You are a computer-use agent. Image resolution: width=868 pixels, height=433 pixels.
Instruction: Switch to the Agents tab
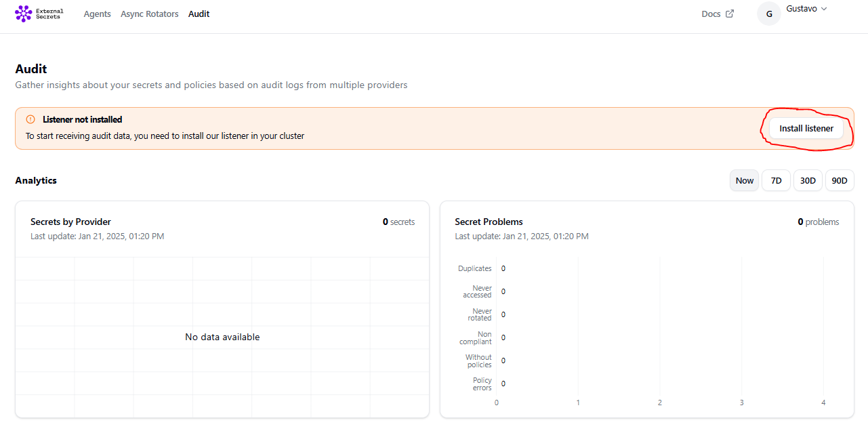(97, 14)
